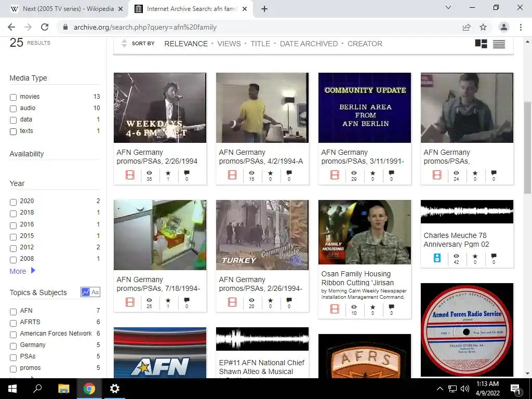Open AFN Germany promos/PSAs, 3/11/1991- title

(362, 157)
